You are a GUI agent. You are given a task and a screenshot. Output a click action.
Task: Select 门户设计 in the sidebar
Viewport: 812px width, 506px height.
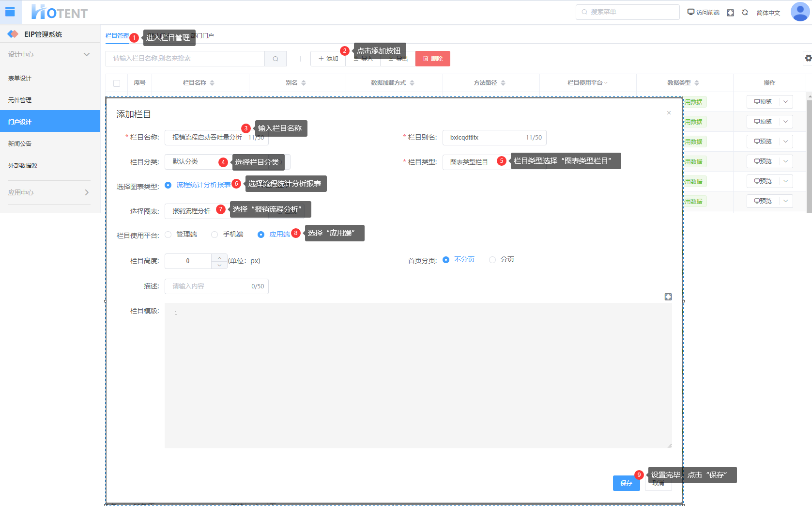(x=50, y=122)
